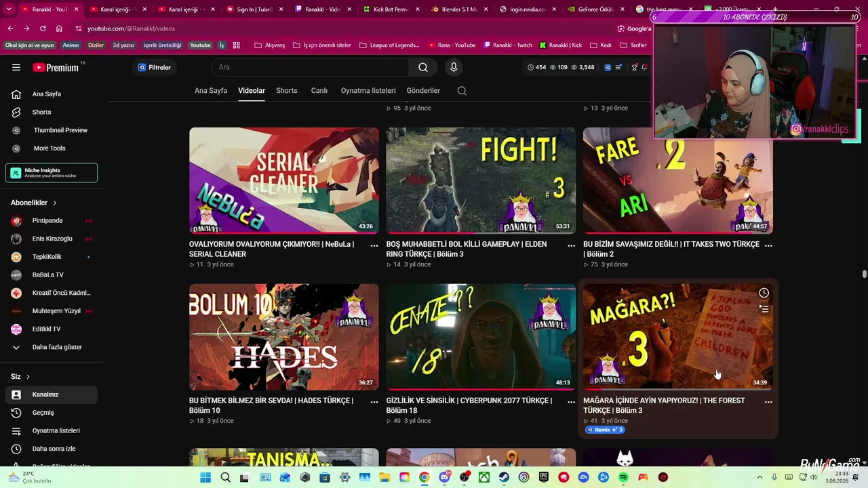Open the list icon next to vidIQ

[x=618, y=67]
